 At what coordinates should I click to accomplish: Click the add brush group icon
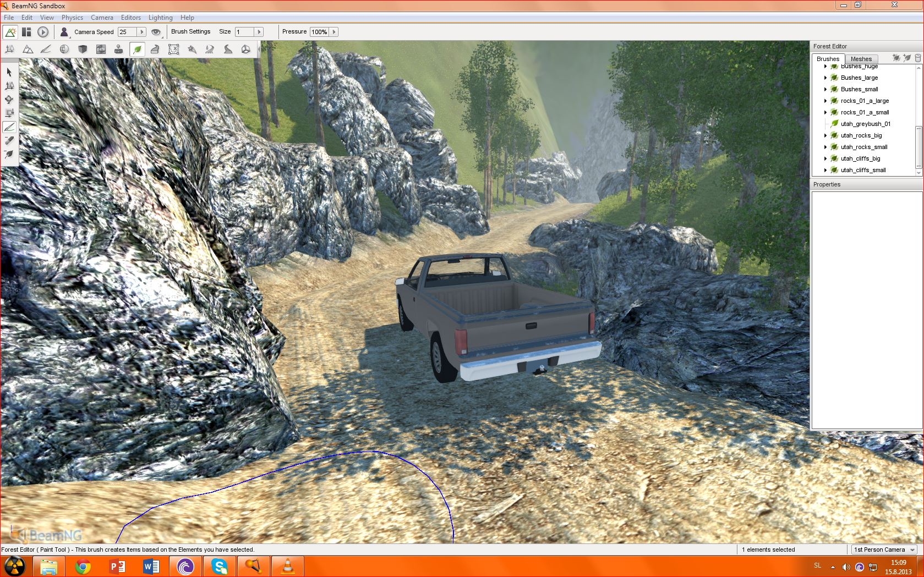tap(896, 58)
